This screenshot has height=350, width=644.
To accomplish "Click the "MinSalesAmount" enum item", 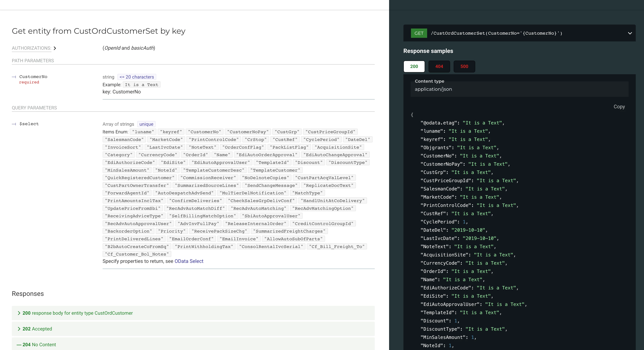I will pos(127,170).
